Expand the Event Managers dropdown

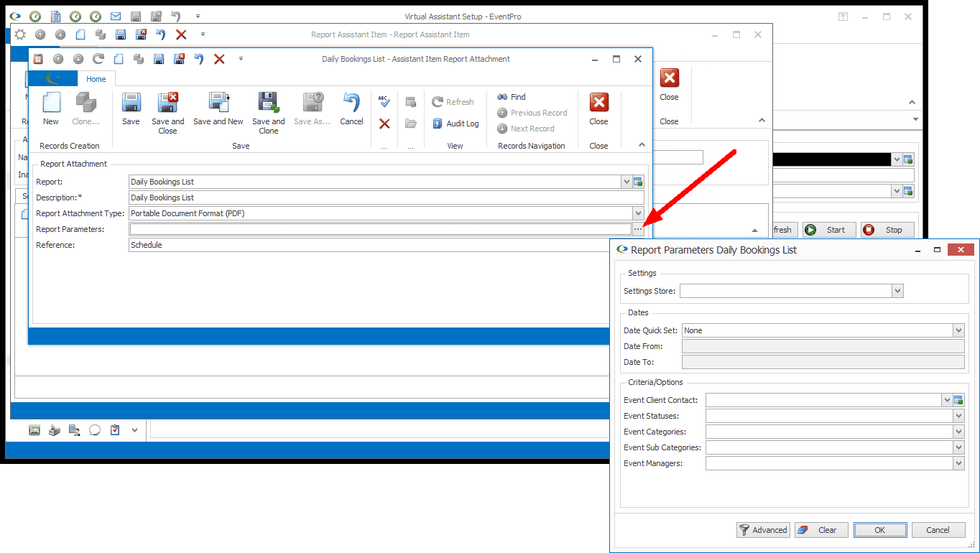pos(958,463)
